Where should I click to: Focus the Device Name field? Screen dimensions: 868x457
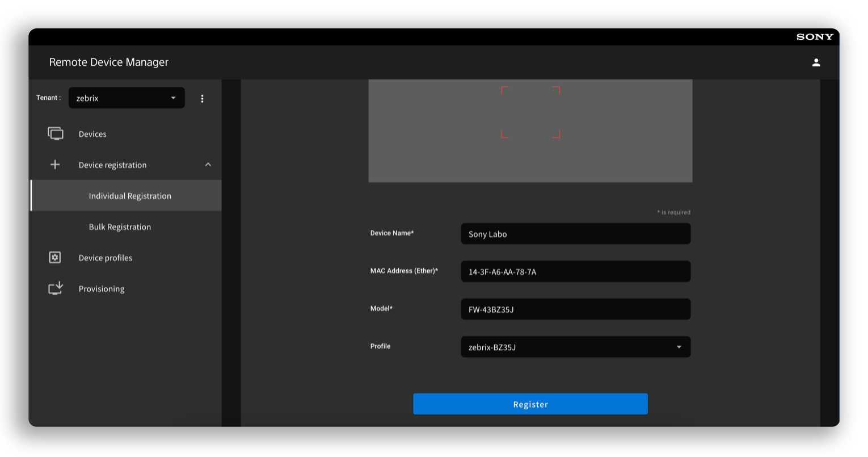(x=575, y=234)
